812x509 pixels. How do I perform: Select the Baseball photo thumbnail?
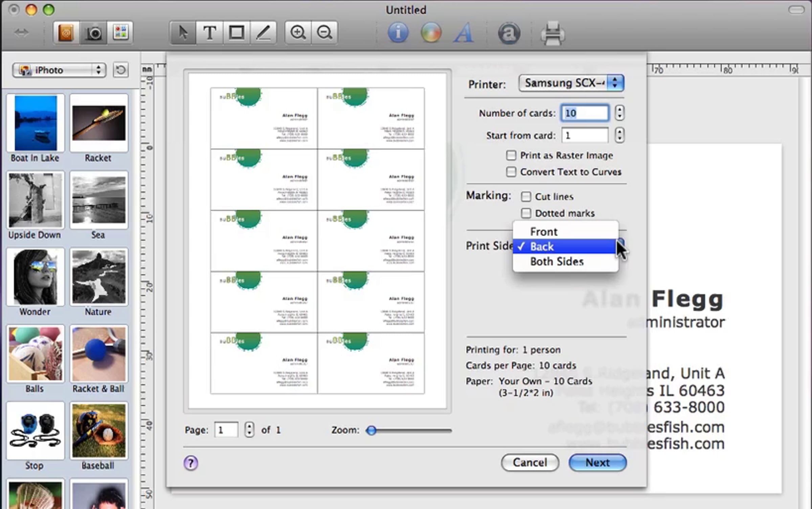[x=99, y=430]
